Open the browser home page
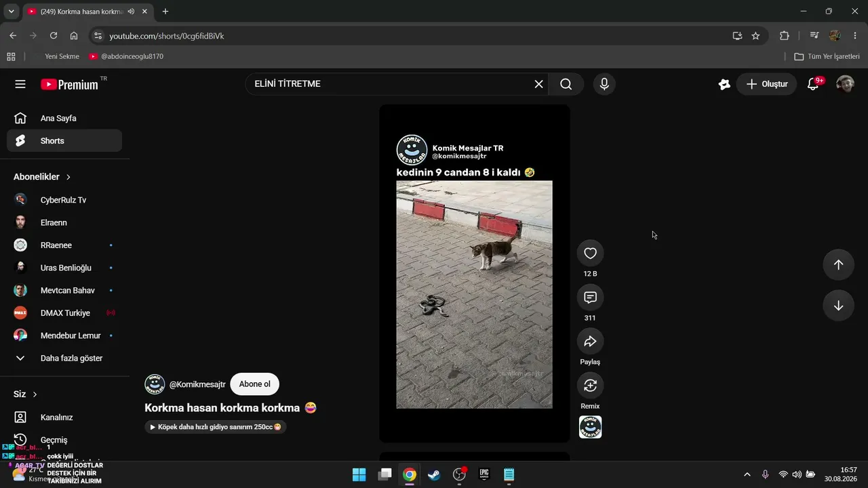 74,36
